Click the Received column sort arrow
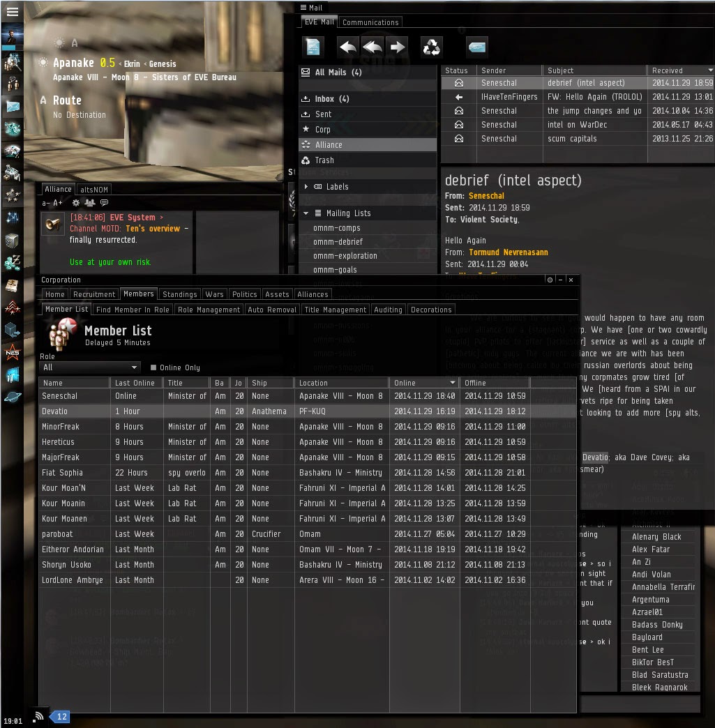The image size is (715, 728). click(x=710, y=70)
